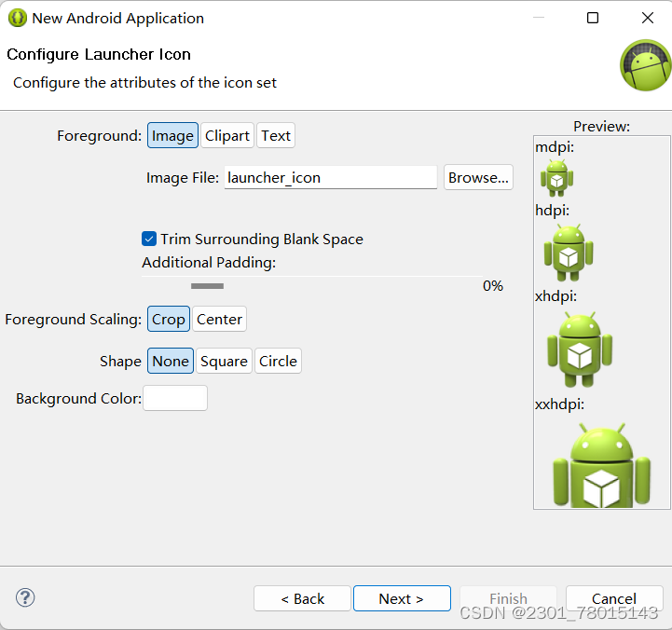The height and width of the screenshot is (630, 672).
Task: Click Browse... to pick image file
Action: point(478,177)
